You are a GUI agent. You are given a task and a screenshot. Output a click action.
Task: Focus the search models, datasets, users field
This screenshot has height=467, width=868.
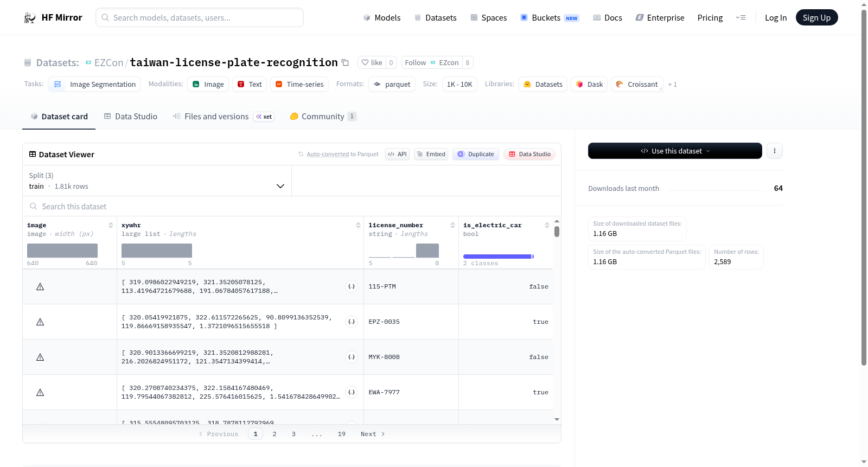tap(200, 17)
